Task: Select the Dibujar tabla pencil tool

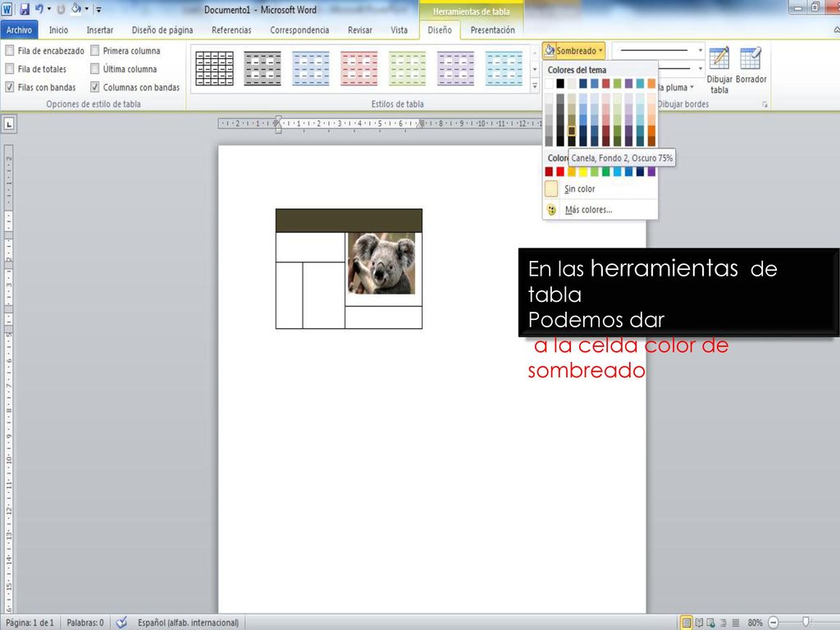Action: point(719,58)
